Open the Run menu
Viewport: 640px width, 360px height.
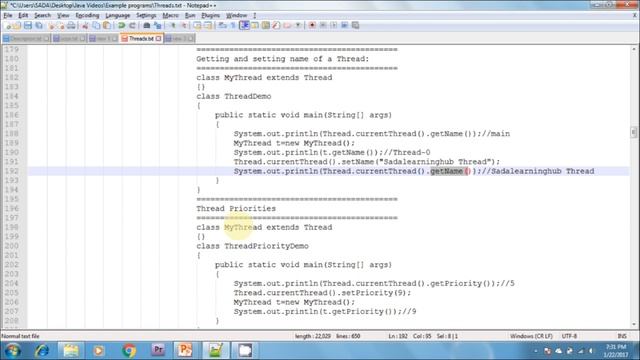coord(190,15)
